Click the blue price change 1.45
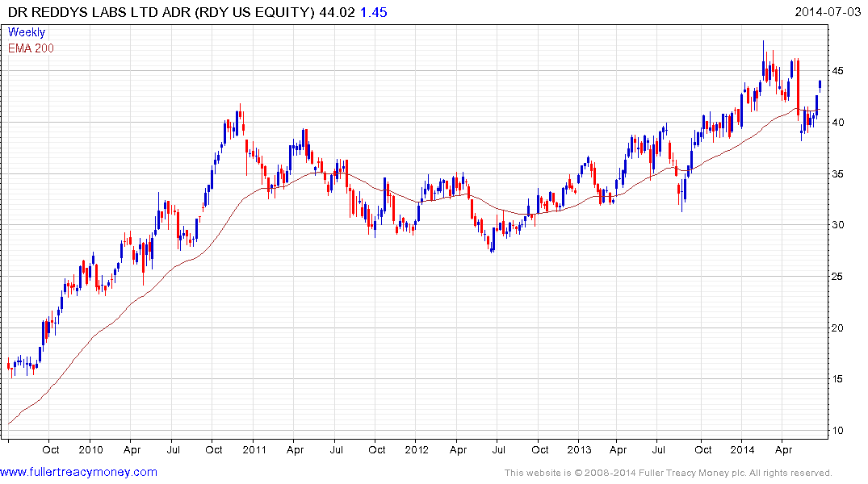The height and width of the screenshot is (484, 868). coord(372,12)
